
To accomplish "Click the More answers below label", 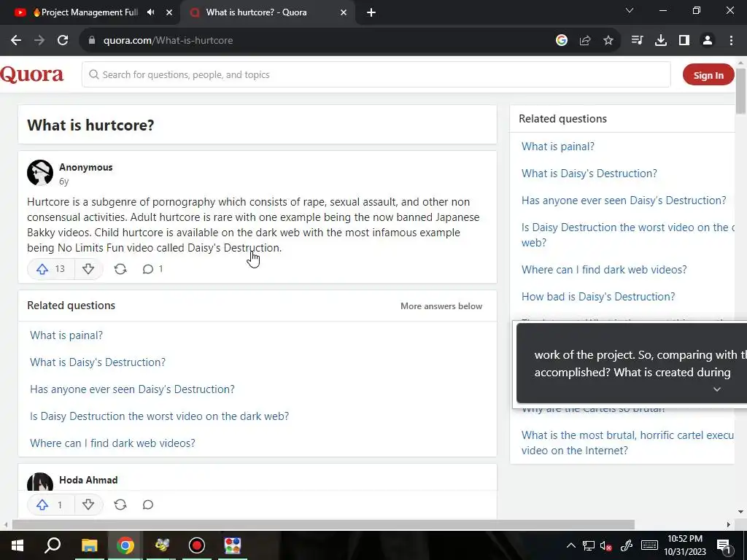I will point(441,306).
